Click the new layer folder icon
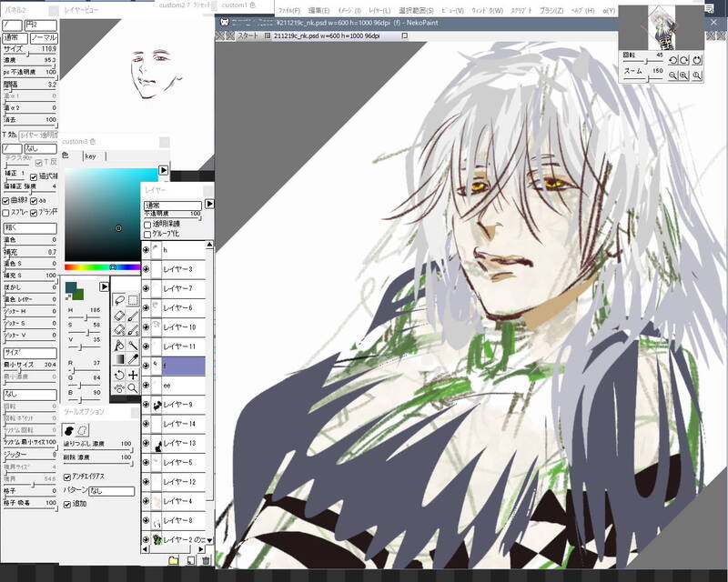The height and width of the screenshot is (582, 728). click(173, 561)
